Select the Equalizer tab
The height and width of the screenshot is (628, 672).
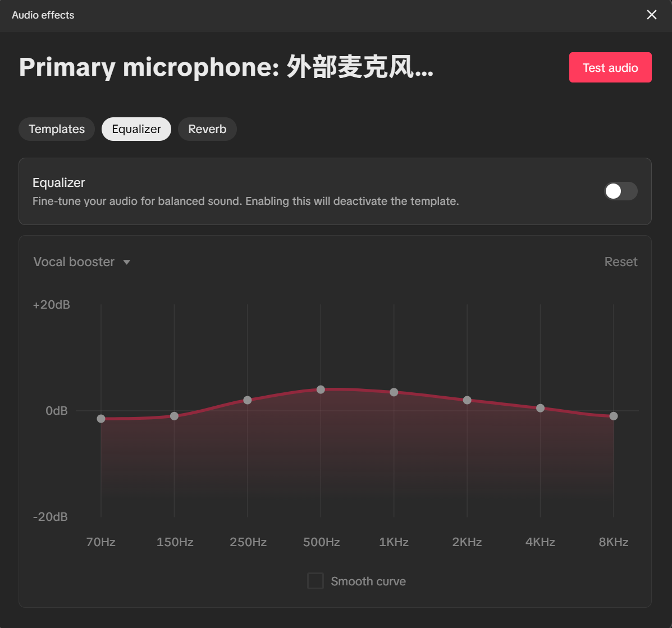(x=136, y=129)
